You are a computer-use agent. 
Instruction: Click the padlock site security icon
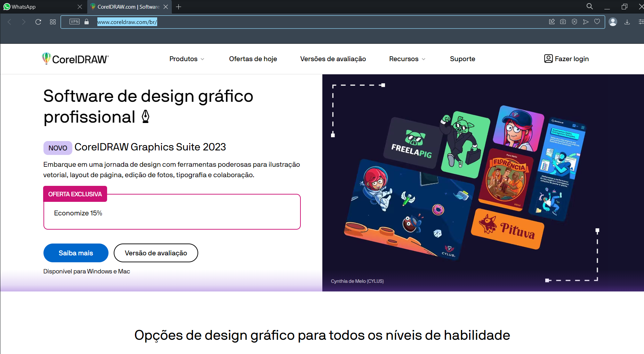[87, 22]
